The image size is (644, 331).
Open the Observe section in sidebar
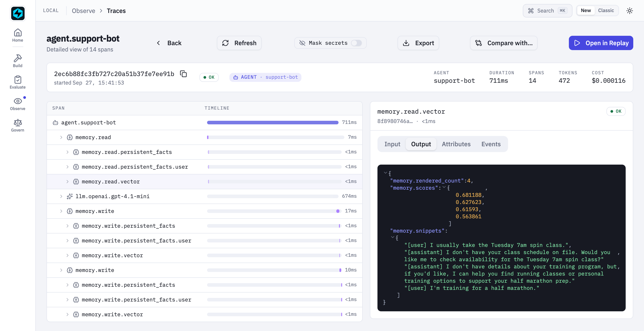17,104
